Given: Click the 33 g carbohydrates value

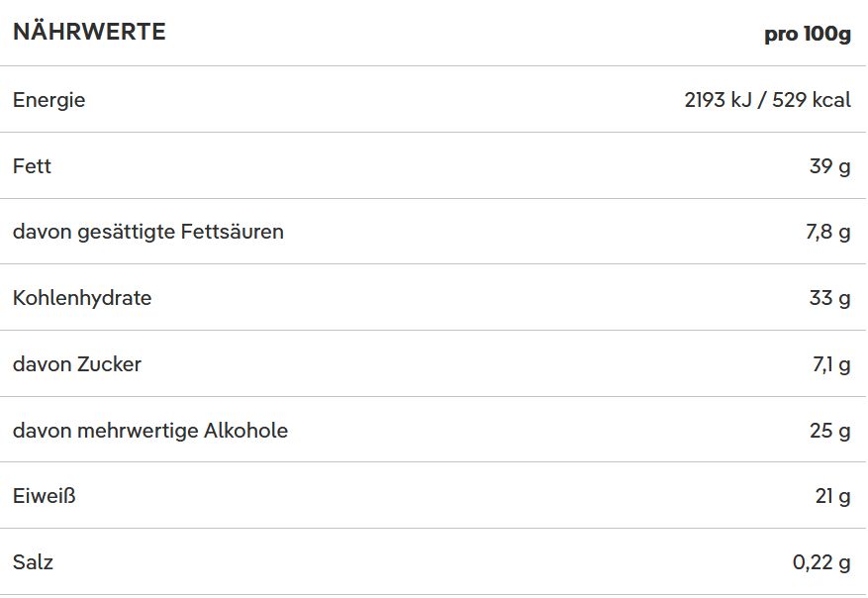Looking at the screenshot, I should click(x=829, y=298).
